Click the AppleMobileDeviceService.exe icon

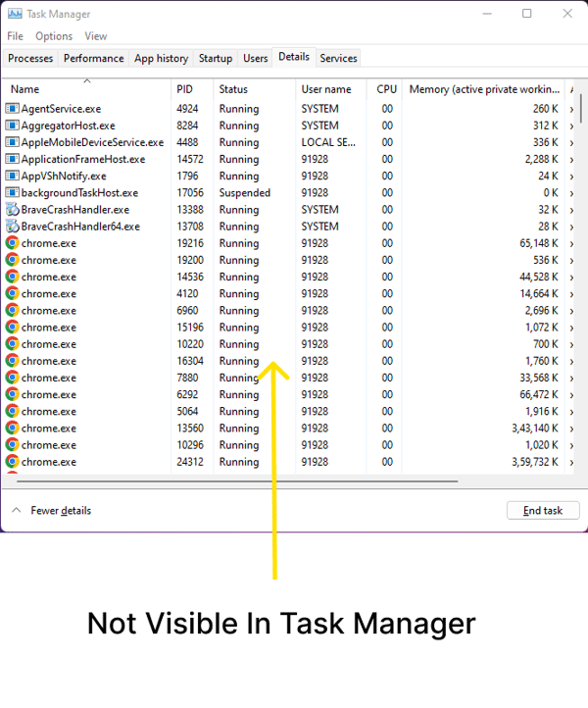[13, 142]
